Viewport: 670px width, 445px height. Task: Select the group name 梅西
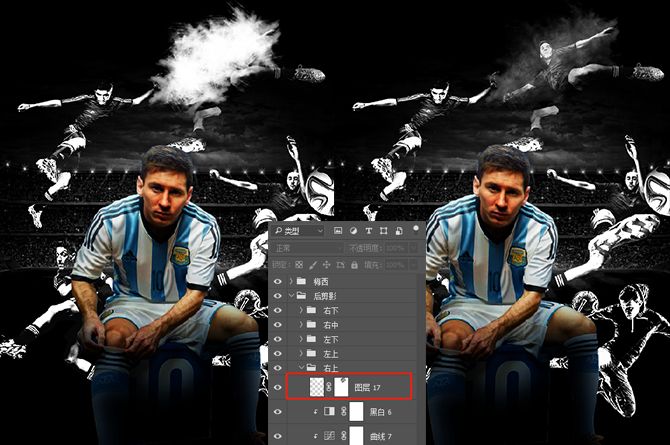point(321,282)
